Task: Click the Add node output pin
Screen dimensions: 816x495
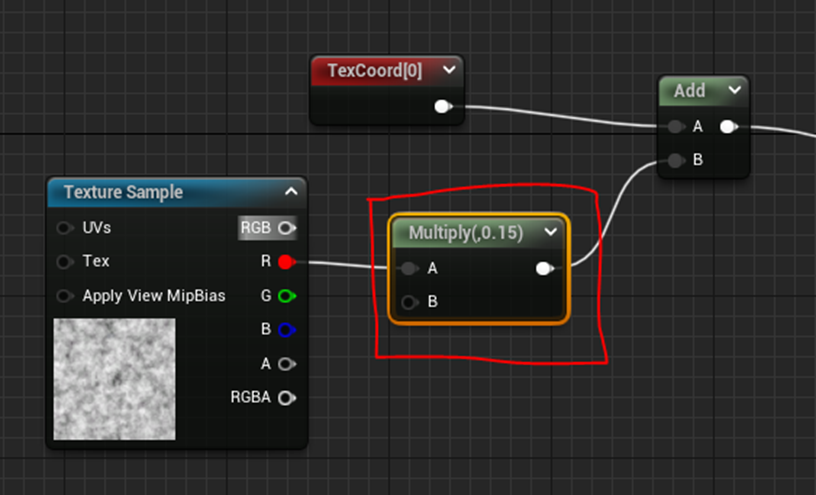Action: pos(729,126)
